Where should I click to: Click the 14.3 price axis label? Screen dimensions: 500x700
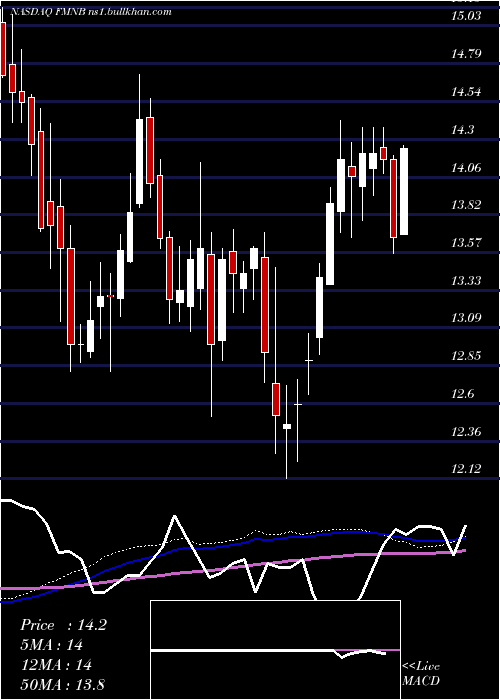tap(463, 130)
